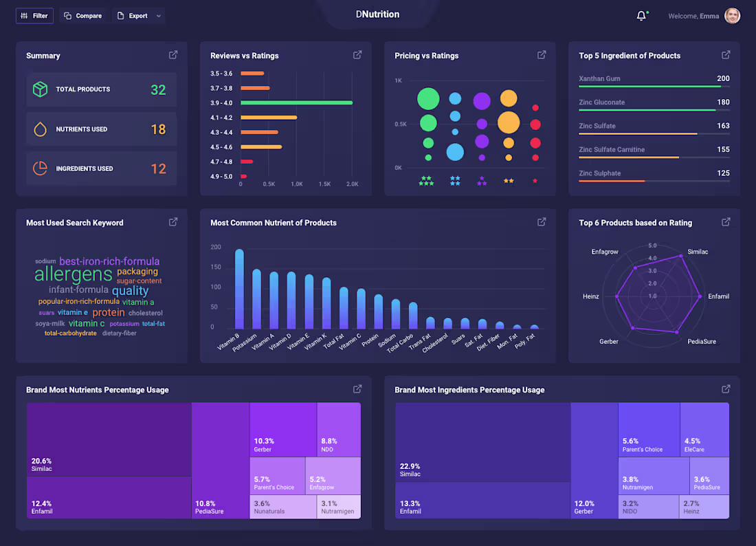Select the two orange stars rating legend

pyautogui.click(x=509, y=181)
